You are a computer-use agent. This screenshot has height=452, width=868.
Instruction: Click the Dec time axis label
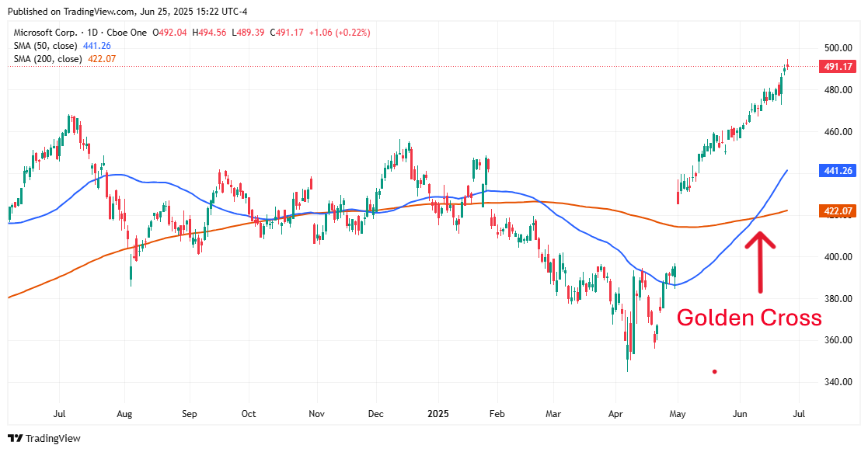pyautogui.click(x=376, y=414)
